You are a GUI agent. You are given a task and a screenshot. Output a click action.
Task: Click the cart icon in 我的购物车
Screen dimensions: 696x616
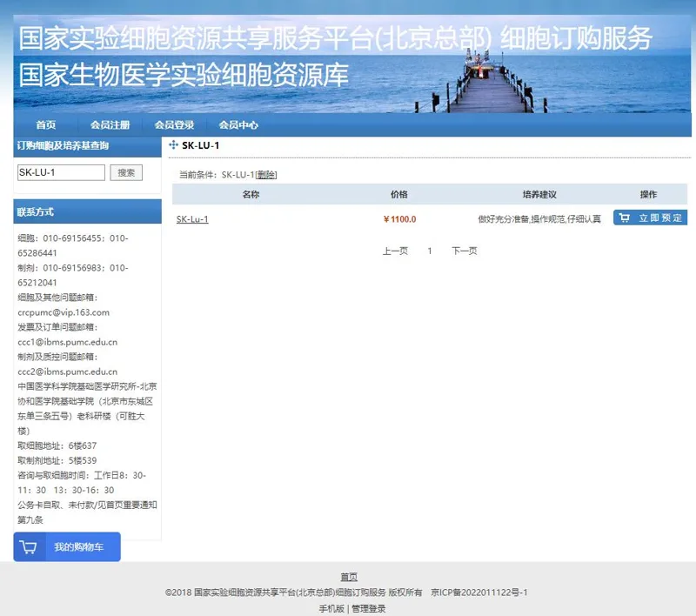(x=29, y=546)
